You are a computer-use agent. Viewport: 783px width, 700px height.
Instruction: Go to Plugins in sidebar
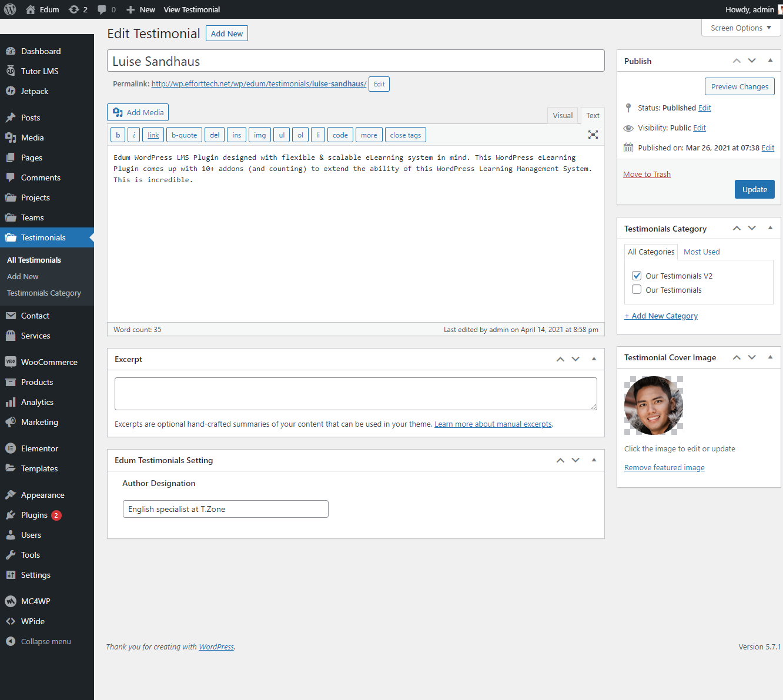pyautogui.click(x=34, y=515)
